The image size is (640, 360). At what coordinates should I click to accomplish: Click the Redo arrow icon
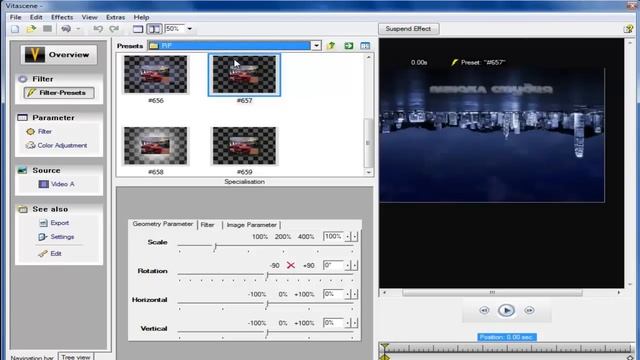tap(114, 29)
